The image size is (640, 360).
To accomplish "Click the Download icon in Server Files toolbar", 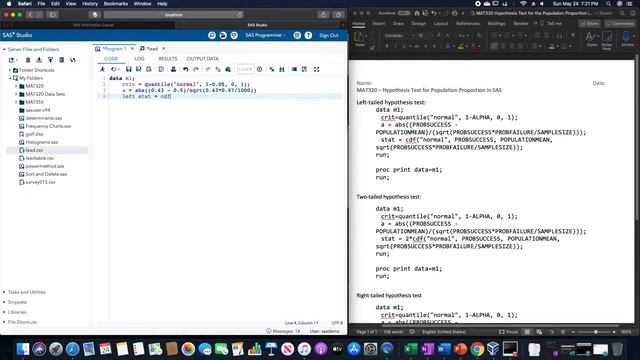I will coord(39,60).
